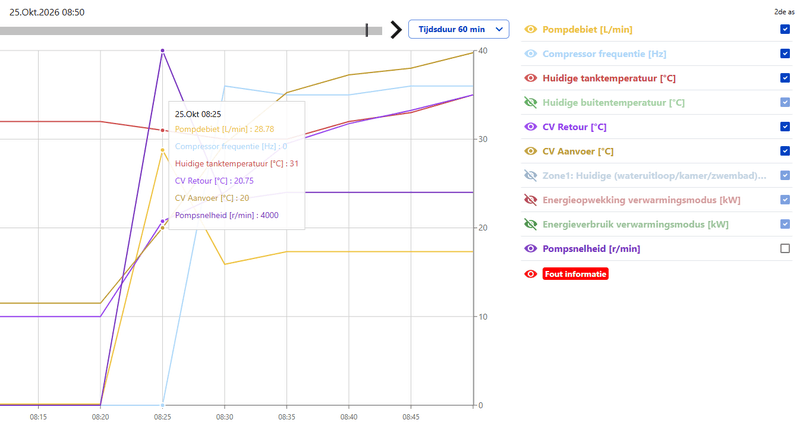Viewport: 800px width, 429px height.
Task: Uncheck 2de as checkbox for Huidige tanktemperatuur
Action: 785,78
